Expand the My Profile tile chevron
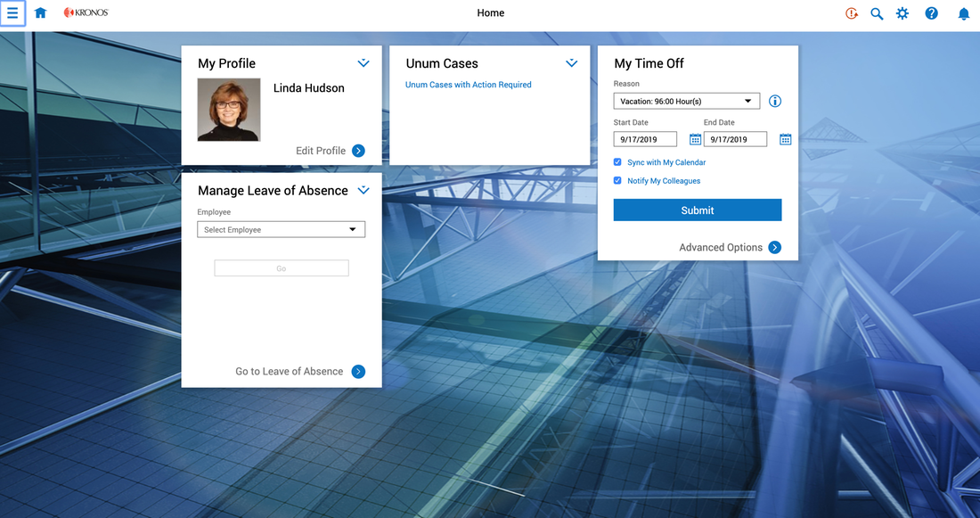Image resolution: width=980 pixels, height=518 pixels. click(x=363, y=63)
